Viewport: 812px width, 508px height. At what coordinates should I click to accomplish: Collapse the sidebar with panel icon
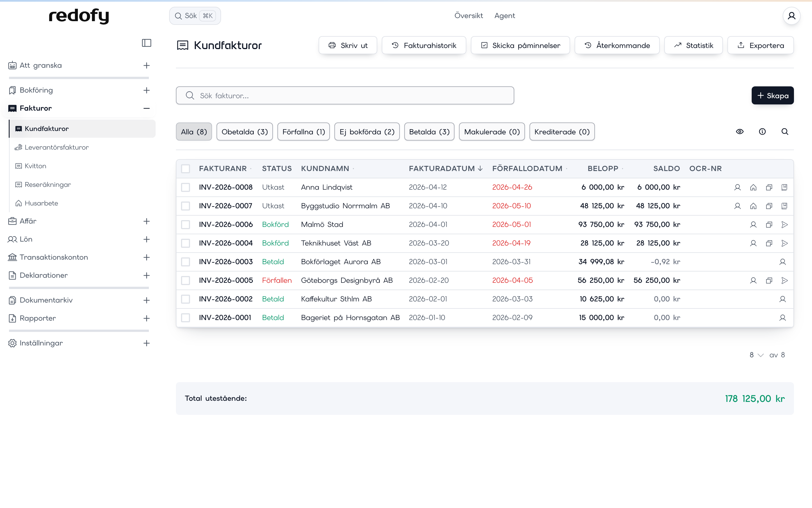[x=147, y=43]
